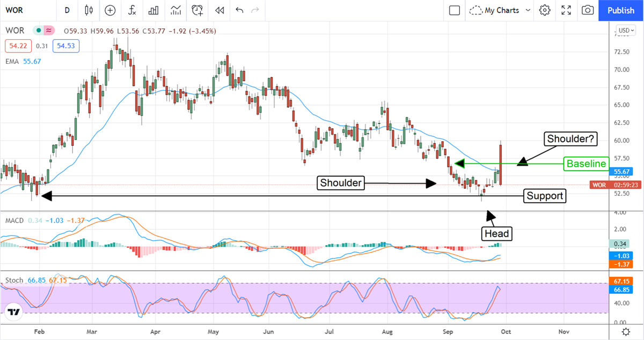Click the OHLC values in chart legend
The height and width of the screenshot is (340, 644).
pyautogui.click(x=140, y=31)
